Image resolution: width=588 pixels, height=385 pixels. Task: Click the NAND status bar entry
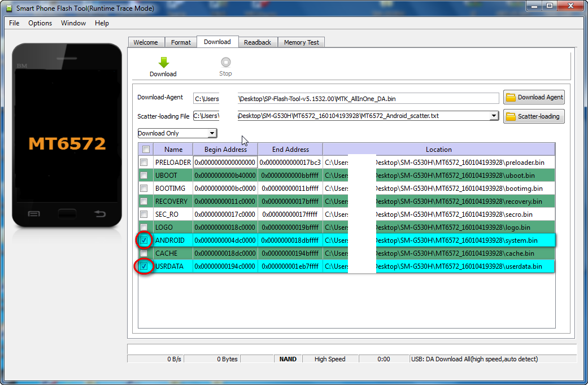pos(288,359)
